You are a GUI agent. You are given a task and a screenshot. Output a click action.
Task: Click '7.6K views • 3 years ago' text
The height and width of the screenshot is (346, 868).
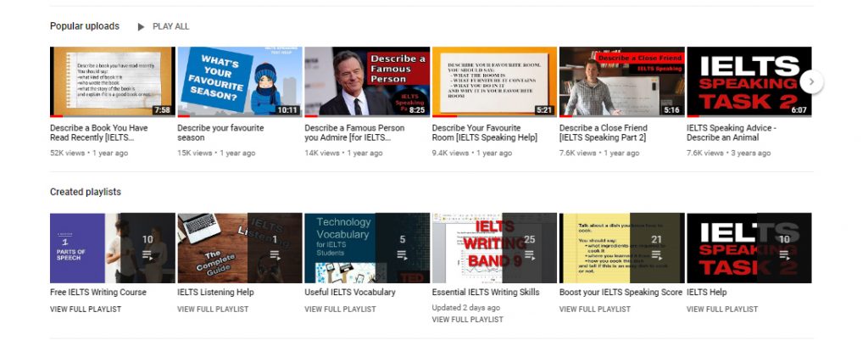[x=728, y=153]
